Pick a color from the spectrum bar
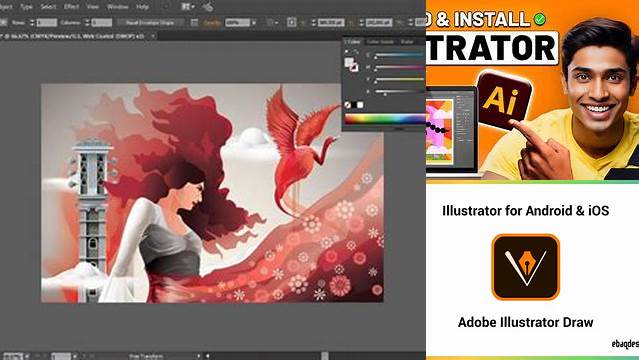639x360 pixels. pyautogui.click(x=385, y=119)
